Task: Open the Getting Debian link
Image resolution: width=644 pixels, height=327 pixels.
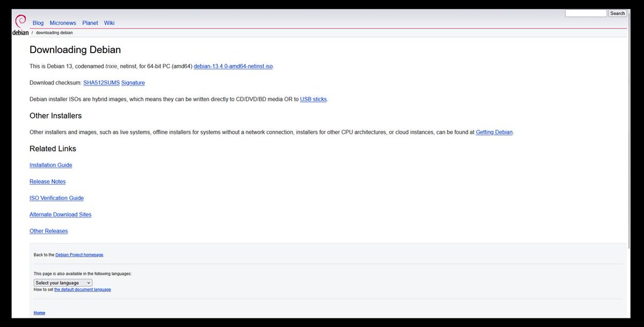Action: (494, 132)
